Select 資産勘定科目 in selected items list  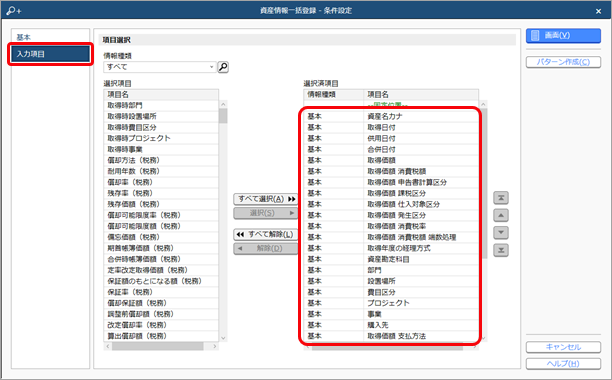(391, 259)
